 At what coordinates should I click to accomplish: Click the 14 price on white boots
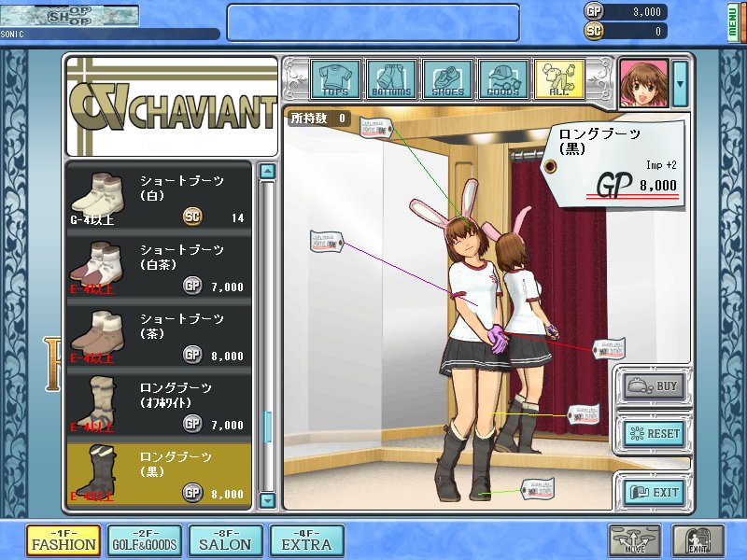coord(238,218)
